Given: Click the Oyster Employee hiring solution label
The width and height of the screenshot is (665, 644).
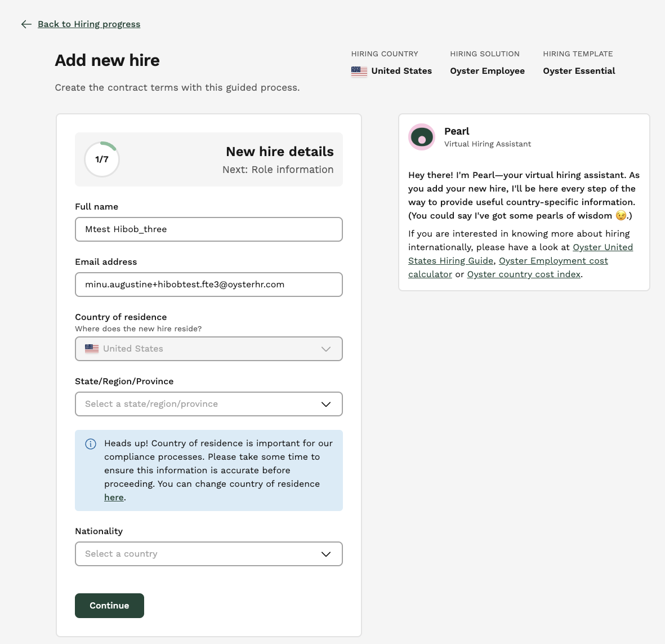Looking at the screenshot, I should click(487, 71).
